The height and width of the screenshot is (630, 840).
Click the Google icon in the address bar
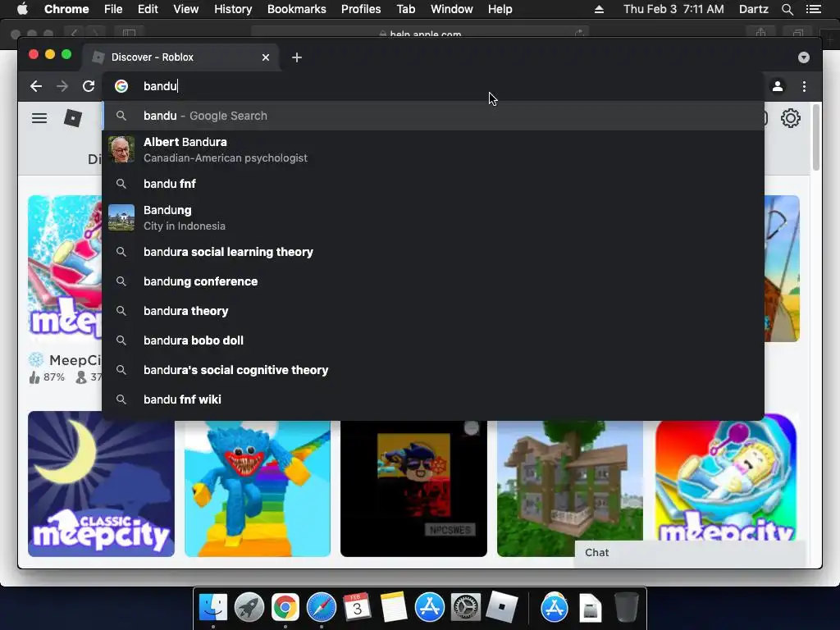pos(121,86)
